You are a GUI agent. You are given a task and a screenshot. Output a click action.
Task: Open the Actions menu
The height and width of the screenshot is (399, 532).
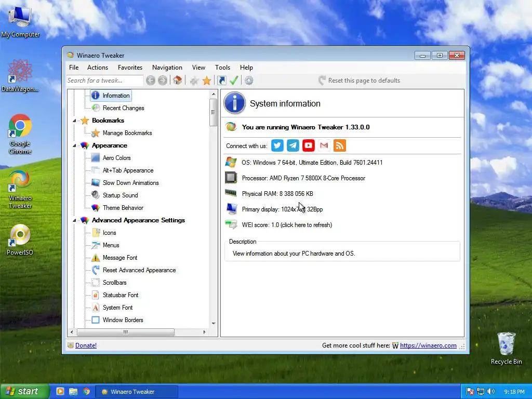pos(98,68)
